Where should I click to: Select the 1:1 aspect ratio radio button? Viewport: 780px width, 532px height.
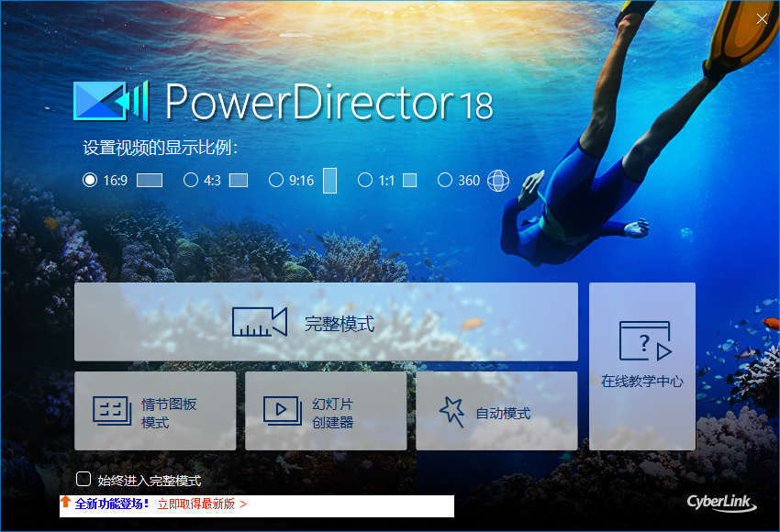365,180
